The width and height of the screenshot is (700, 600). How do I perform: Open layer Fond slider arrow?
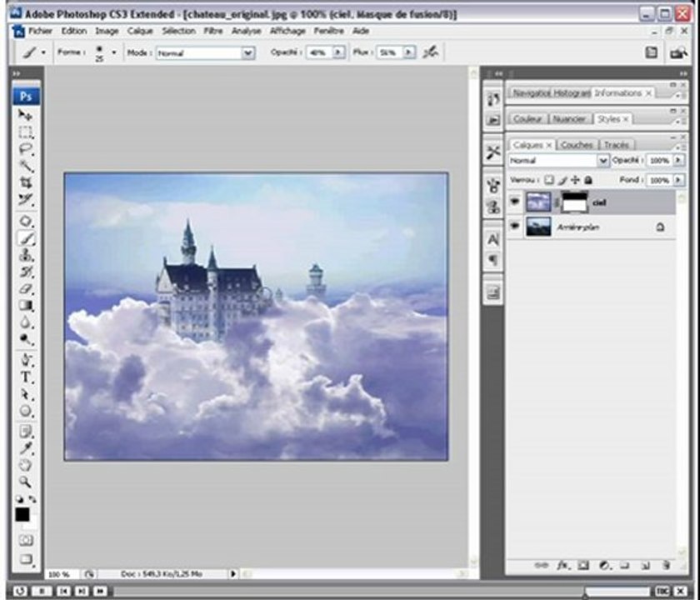pyautogui.click(x=678, y=180)
